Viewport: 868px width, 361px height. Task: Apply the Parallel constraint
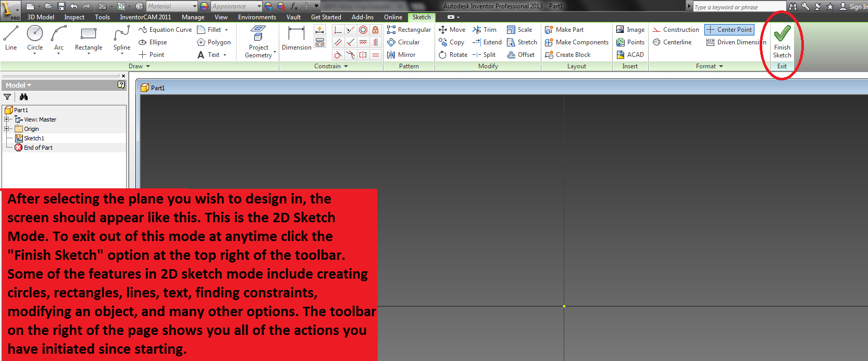(x=338, y=42)
